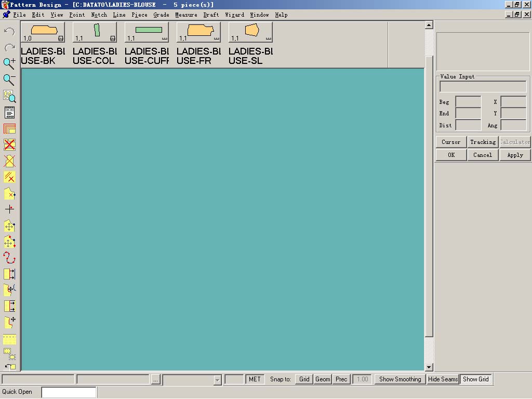Open the document form icon in left toolbar
Viewport: 532px width, 399px height.
click(x=9, y=112)
